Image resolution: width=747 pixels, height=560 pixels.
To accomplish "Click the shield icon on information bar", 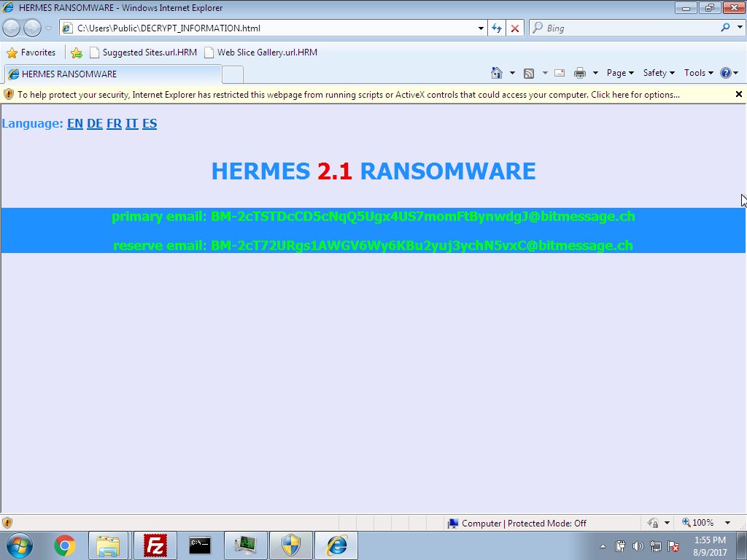I will (9, 94).
